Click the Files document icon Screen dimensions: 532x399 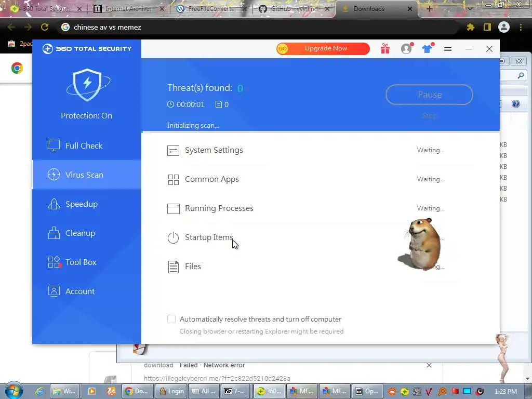point(173,267)
